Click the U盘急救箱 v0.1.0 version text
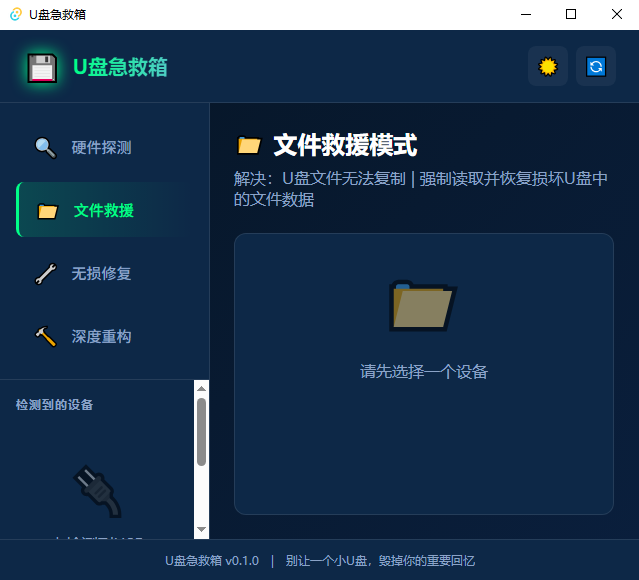The image size is (639, 580). [x=212, y=561]
